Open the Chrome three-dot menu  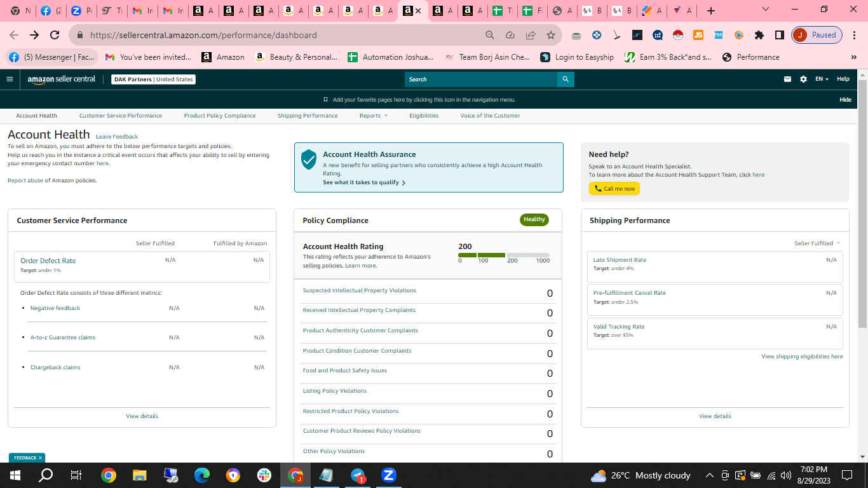pyautogui.click(x=855, y=35)
